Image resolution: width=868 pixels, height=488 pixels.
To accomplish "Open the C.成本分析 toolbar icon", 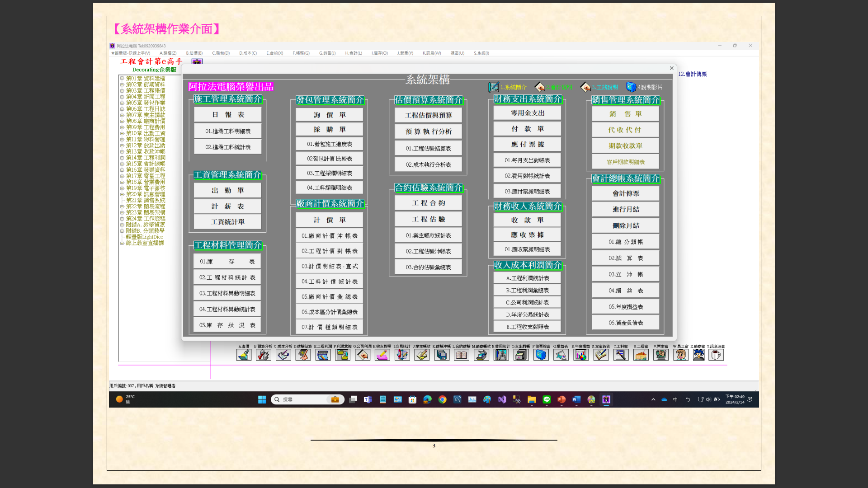I will point(283,355).
